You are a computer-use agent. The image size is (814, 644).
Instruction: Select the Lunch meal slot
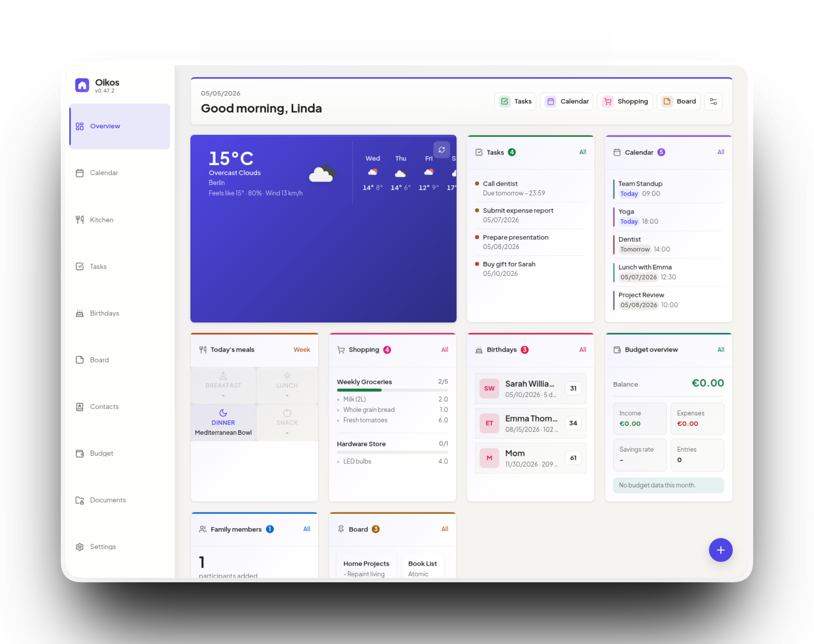click(x=287, y=385)
